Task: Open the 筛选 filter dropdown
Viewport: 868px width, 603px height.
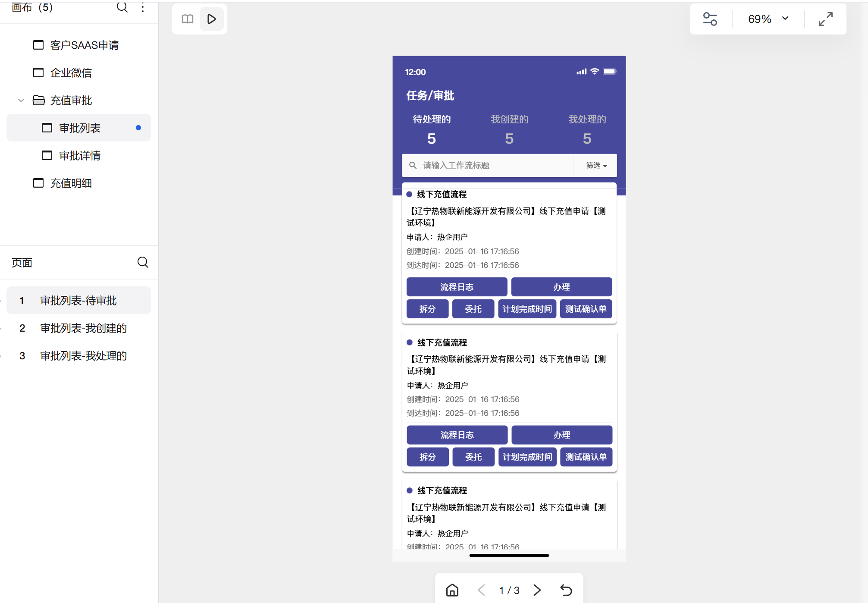Action: (x=595, y=165)
